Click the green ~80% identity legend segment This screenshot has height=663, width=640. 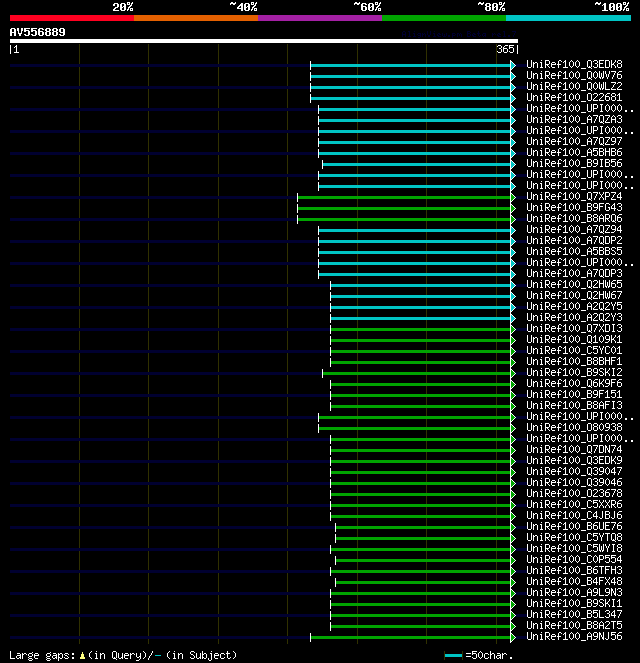[x=444, y=18]
